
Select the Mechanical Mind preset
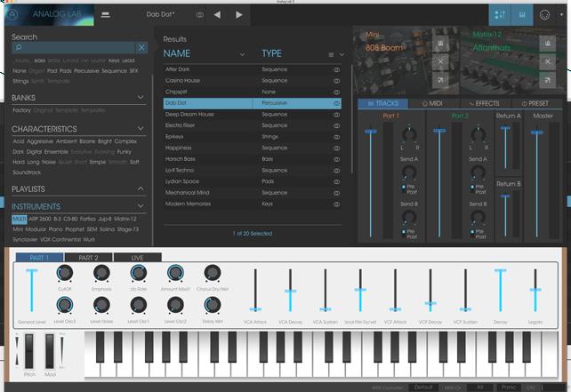tap(252, 193)
